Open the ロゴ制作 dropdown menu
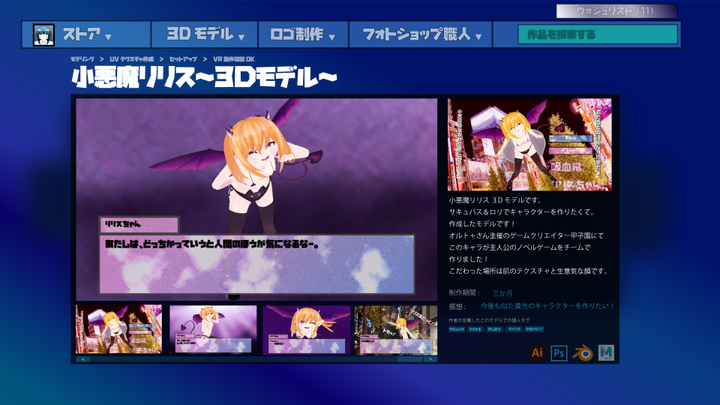The width and height of the screenshot is (720, 405). (x=303, y=34)
